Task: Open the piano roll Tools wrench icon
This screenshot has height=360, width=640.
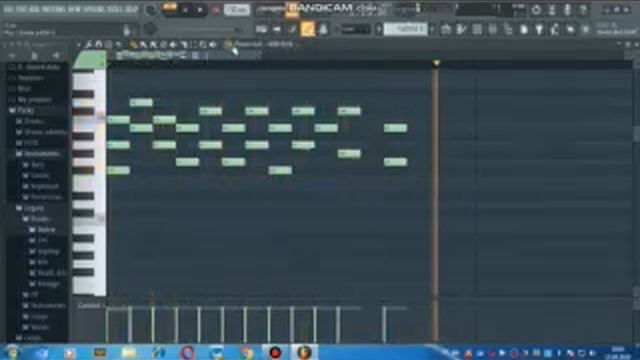Action: point(89,44)
